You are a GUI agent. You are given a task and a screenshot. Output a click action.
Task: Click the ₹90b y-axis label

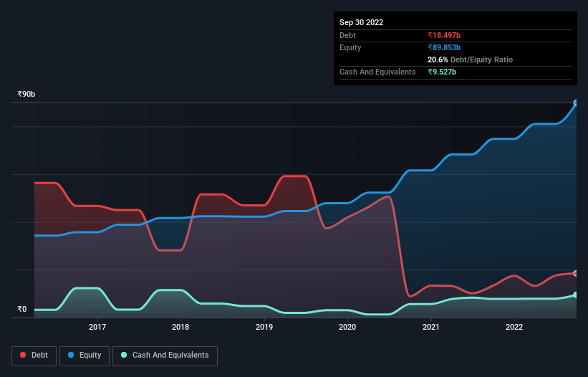(26, 94)
